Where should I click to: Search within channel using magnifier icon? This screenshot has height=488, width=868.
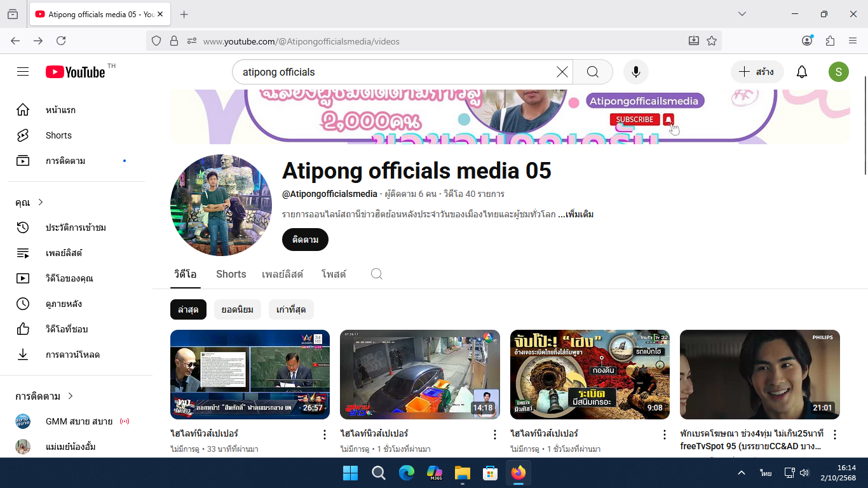click(377, 274)
